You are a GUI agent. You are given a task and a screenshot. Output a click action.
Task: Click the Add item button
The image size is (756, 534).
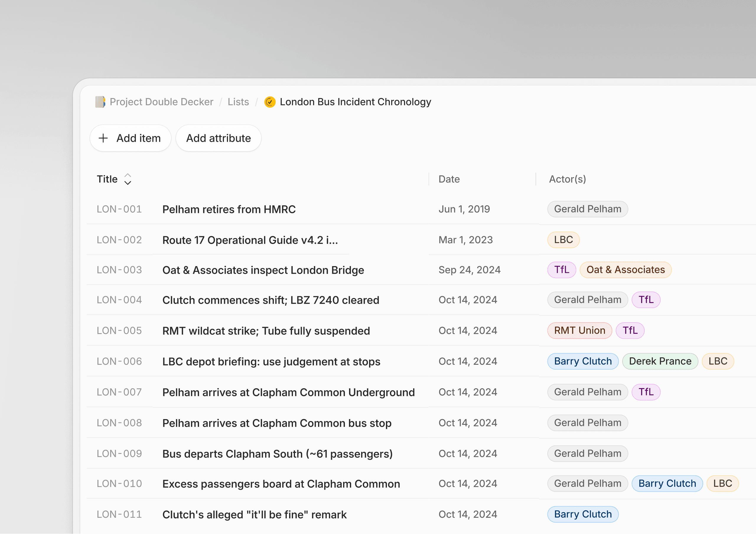coord(131,138)
